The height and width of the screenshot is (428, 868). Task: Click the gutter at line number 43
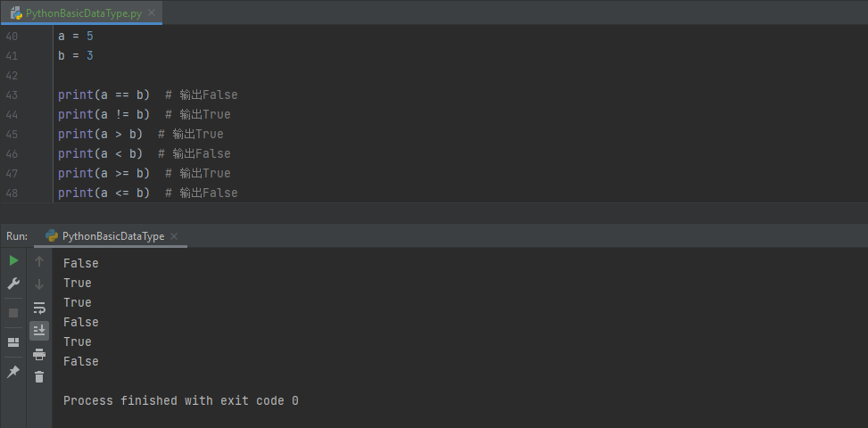click(12, 95)
